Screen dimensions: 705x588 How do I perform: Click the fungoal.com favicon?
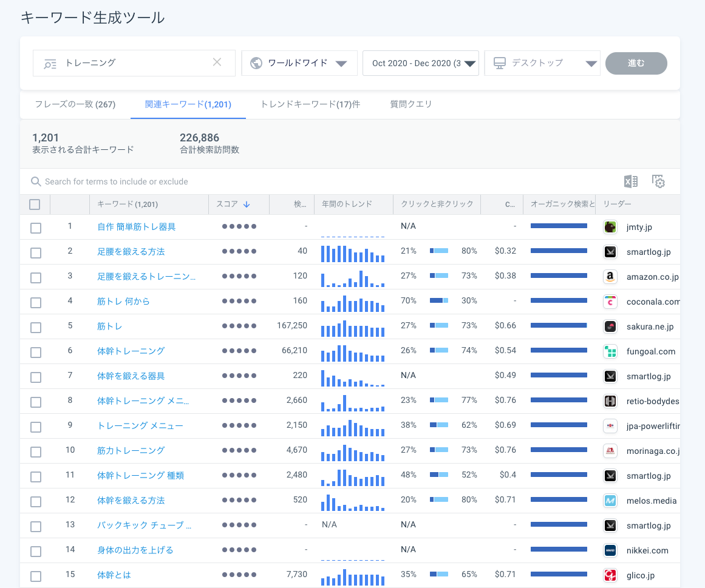click(610, 351)
